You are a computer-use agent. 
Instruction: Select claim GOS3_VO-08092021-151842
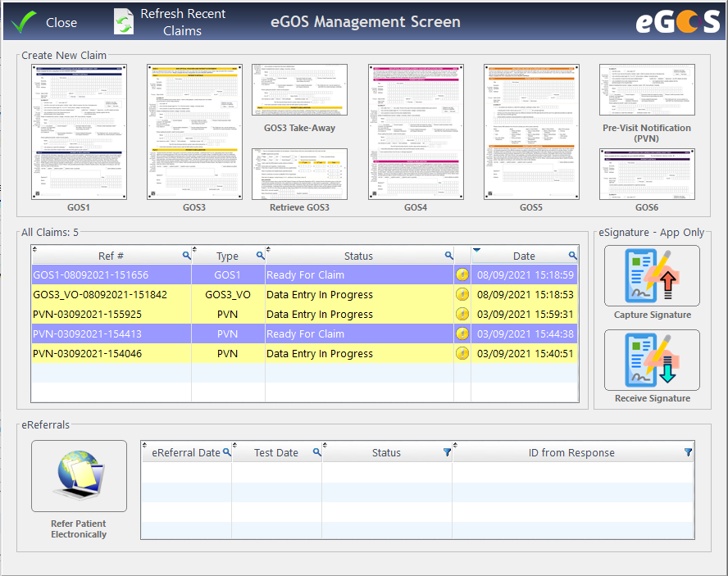coord(305,294)
